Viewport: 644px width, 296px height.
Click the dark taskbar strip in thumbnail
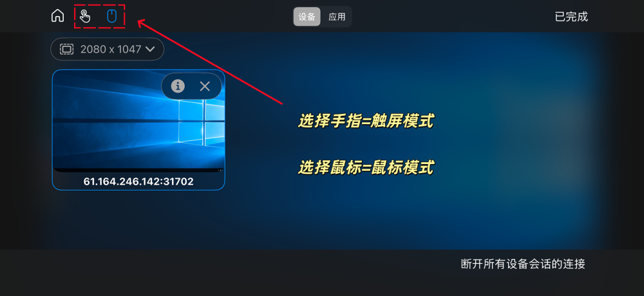coord(138,169)
